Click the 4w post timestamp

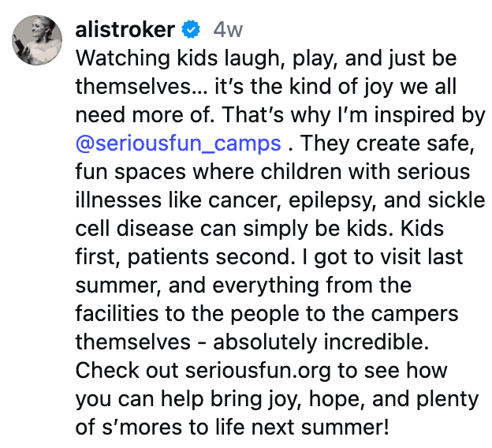click(x=228, y=31)
